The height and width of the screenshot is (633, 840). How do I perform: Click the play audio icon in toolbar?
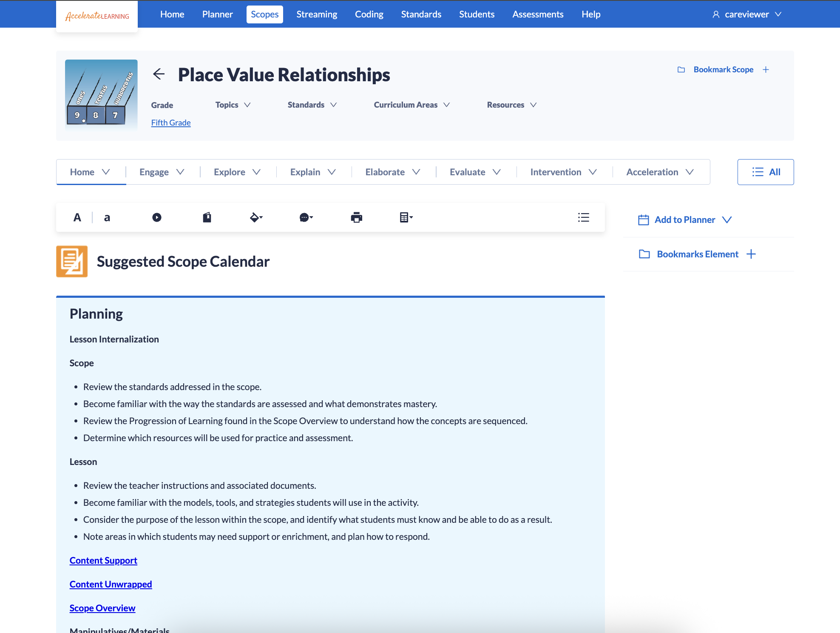[x=157, y=217]
